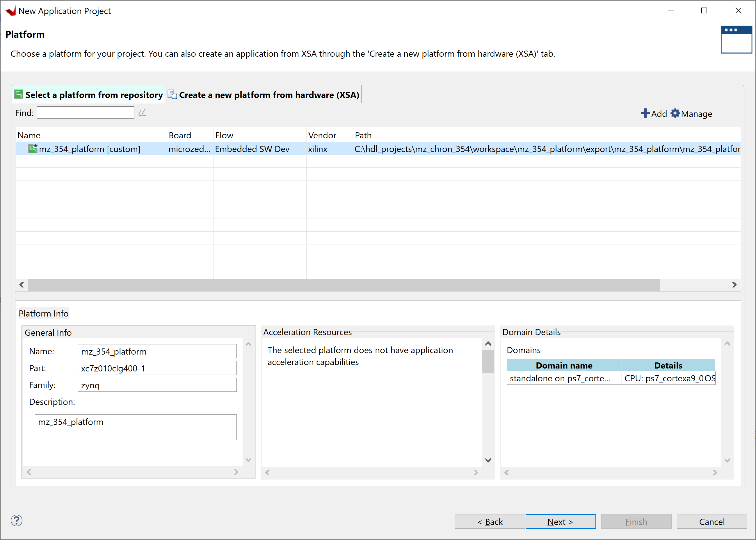This screenshot has height=540, width=756.
Task: Sort platform table by Vendor column
Action: point(322,135)
